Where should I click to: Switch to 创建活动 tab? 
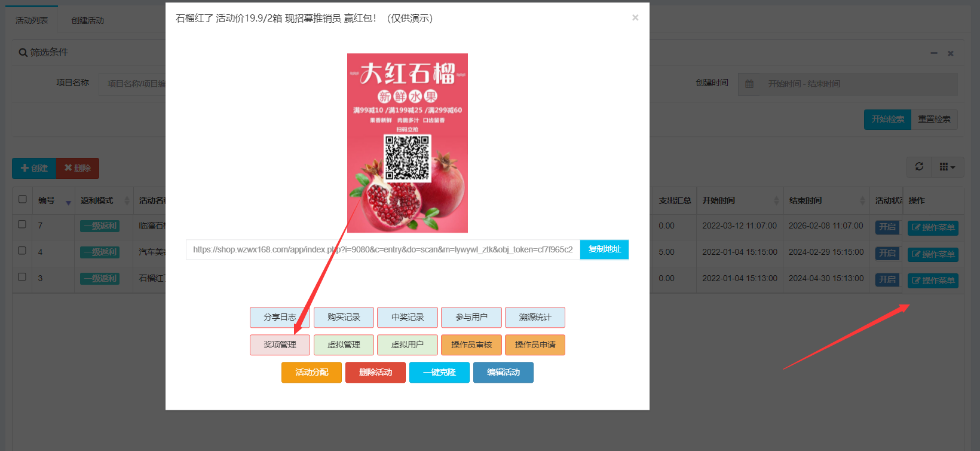(88, 20)
